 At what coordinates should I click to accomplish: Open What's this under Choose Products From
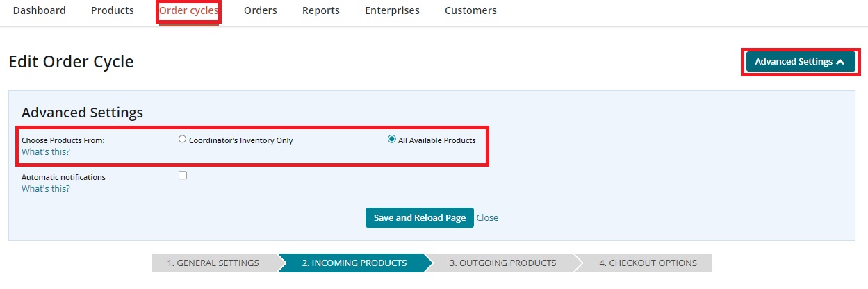[46, 151]
